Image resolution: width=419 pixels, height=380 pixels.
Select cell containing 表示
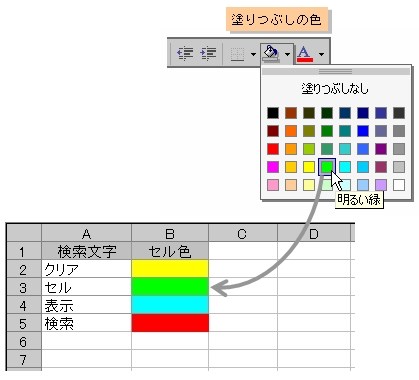point(86,305)
